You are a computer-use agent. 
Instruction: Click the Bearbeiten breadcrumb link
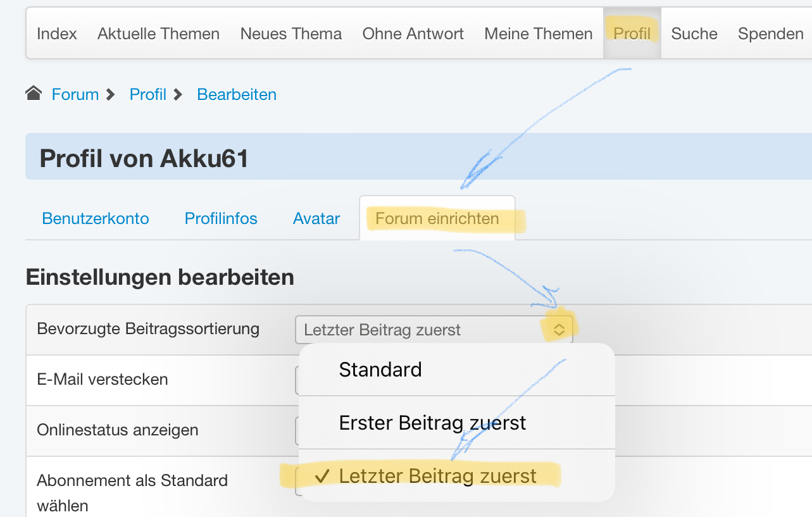tap(237, 94)
